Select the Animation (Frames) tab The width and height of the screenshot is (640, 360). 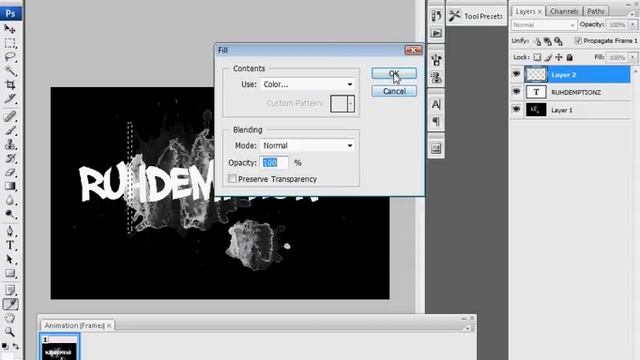74,325
